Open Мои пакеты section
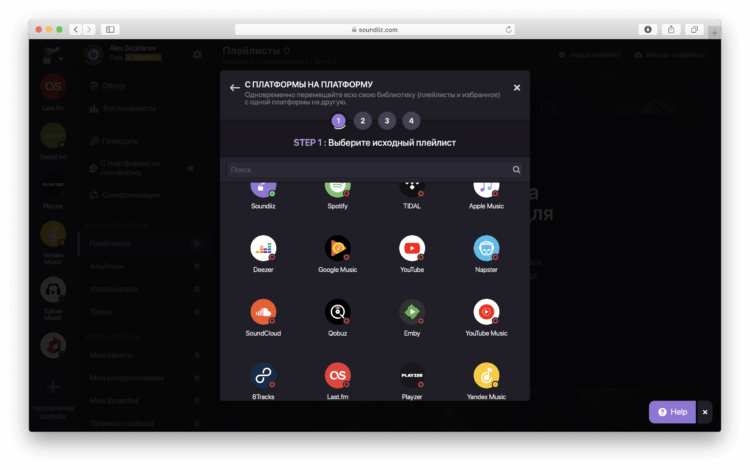Viewport: 750px width, 470px height. pos(143,355)
